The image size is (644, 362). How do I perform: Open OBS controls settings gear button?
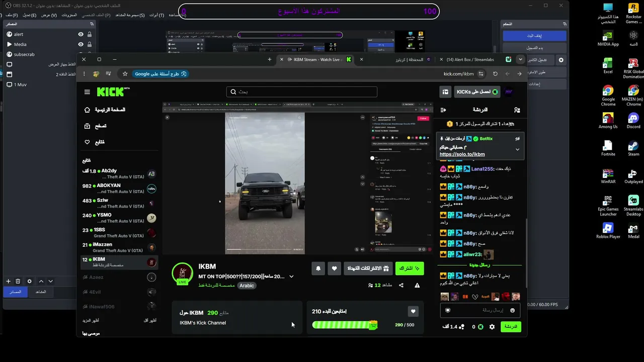click(x=561, y=60)
